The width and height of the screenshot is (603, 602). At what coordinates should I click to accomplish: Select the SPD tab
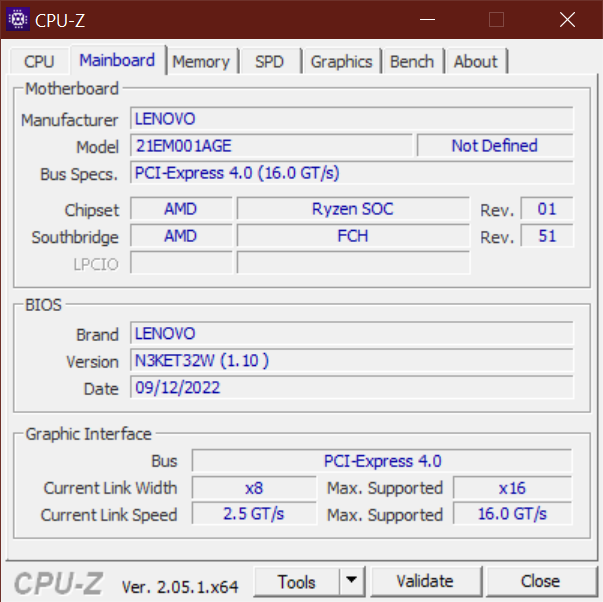click(270, 62)
